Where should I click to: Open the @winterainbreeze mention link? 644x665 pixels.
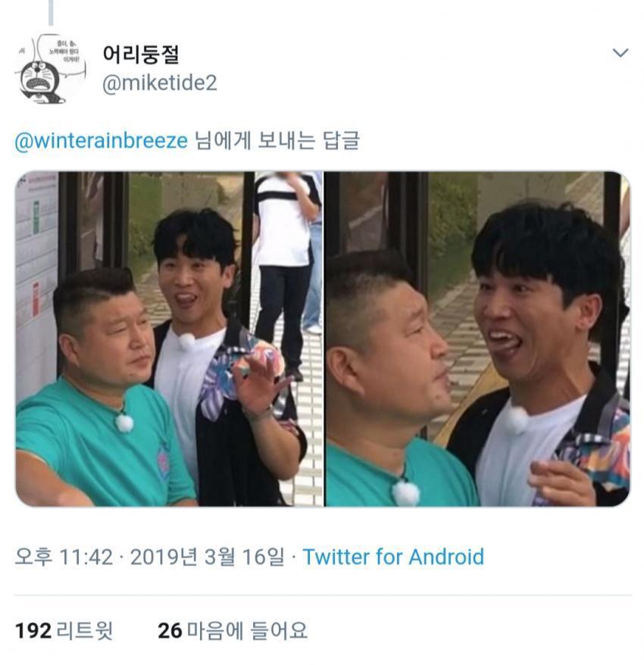coord(101,141)
